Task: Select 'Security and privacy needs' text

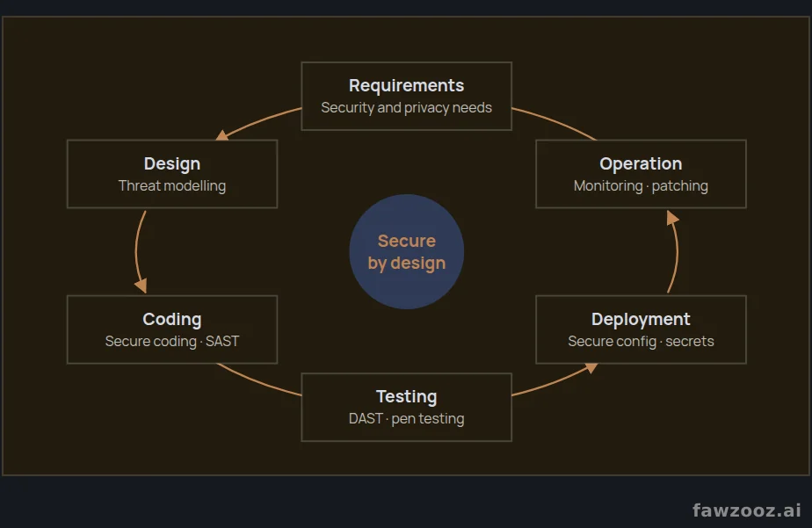Action: (407, 108)
